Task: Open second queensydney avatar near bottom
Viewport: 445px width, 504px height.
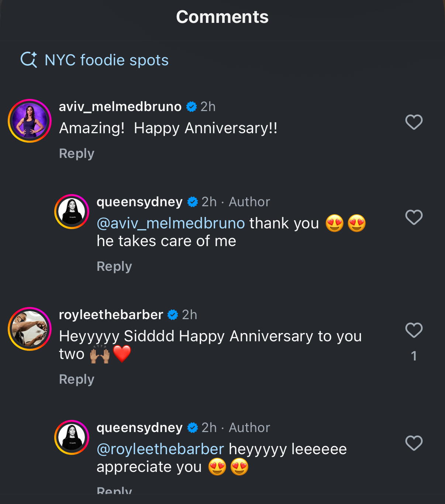Action: [x=72, y=437]
